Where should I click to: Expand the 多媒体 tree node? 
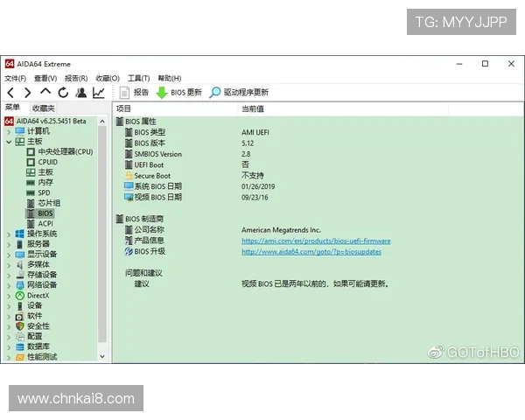tap(9, 266)
